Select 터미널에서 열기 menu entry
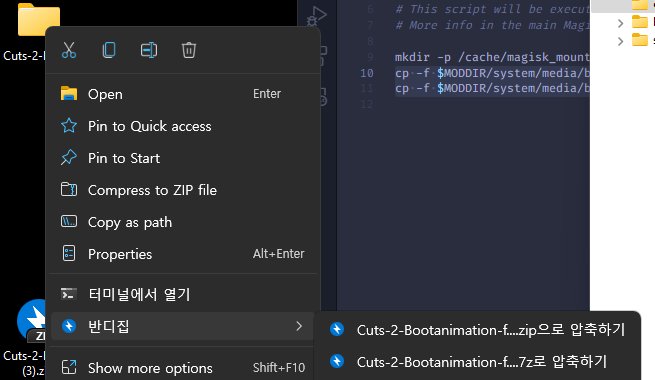 (x=182, y=294)
